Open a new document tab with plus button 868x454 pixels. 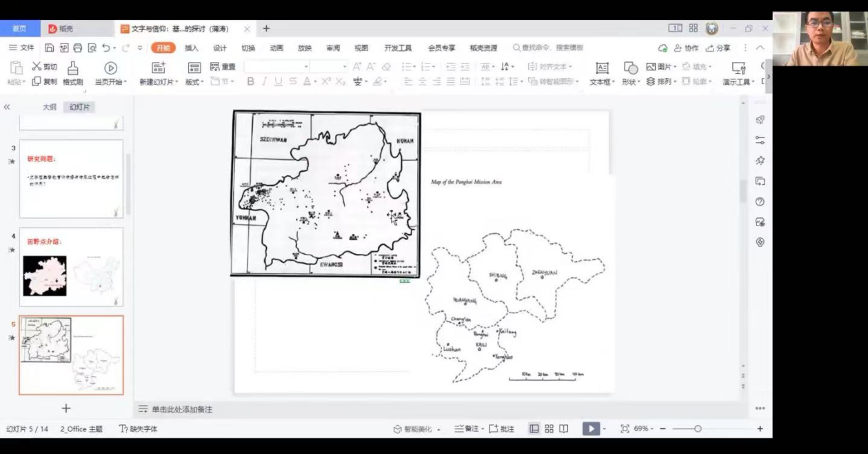(x=266, y=28)
